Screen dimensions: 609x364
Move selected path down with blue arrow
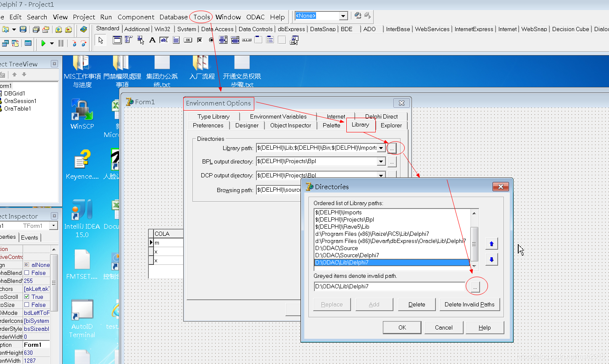(x=491, y=259)
